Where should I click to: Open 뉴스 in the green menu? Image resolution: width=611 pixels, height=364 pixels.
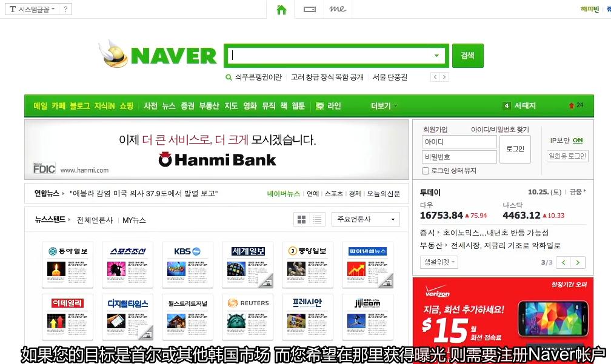tap(169, 106)
